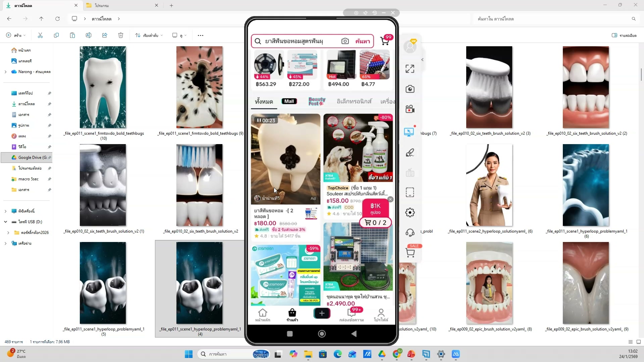Pause the tooth ad video at 00:23
Image resolution: width=644 pixels, height=362 pixels.
point(259,120)
